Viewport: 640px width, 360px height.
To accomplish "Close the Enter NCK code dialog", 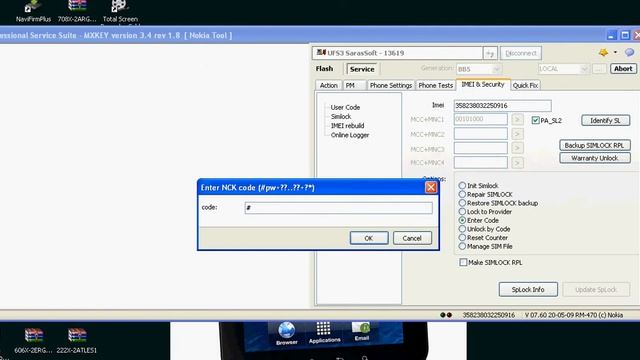I will click(431, 187).
